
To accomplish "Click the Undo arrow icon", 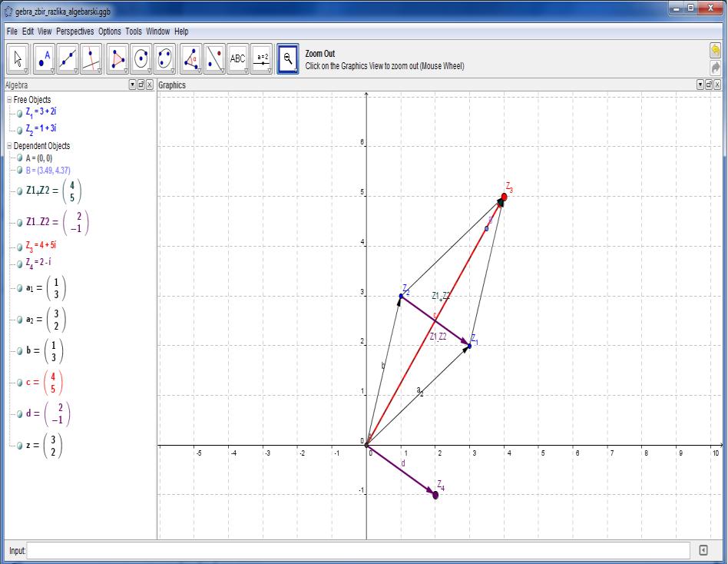I will tap(716, 50).
